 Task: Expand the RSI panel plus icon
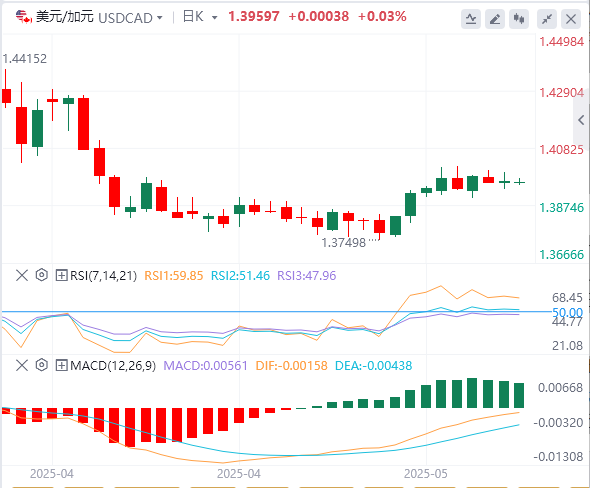pyautogui.click(x=61, y=275)
